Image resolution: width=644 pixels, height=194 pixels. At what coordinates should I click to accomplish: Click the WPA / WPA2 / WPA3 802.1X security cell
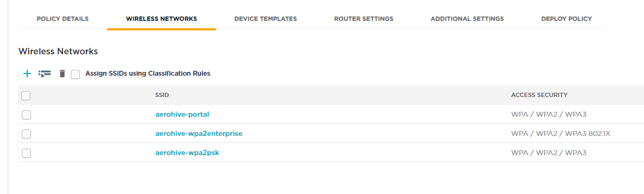[560, 133]
